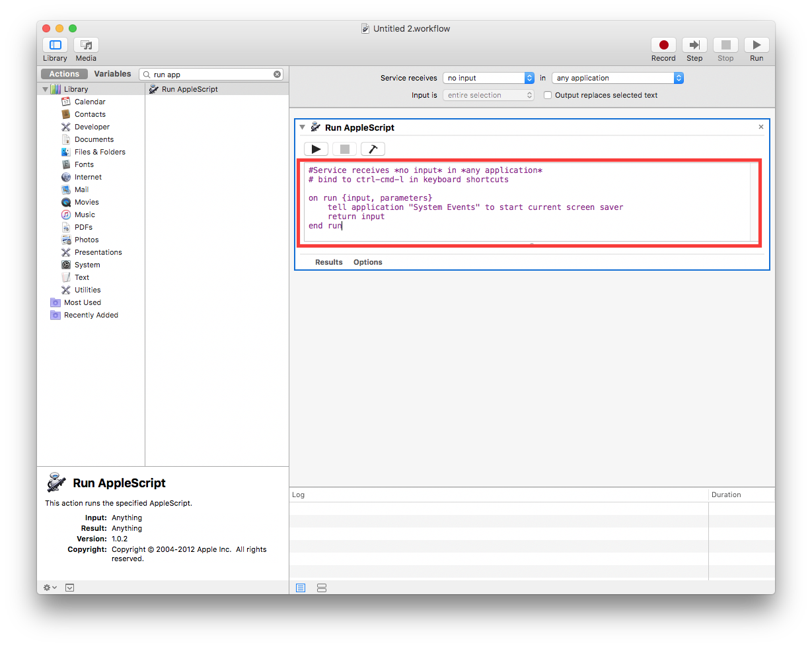Image resolution: width=812 pixels, height=647 pixels.
Task: Start recording with the Record button
Action: (663, 45)
